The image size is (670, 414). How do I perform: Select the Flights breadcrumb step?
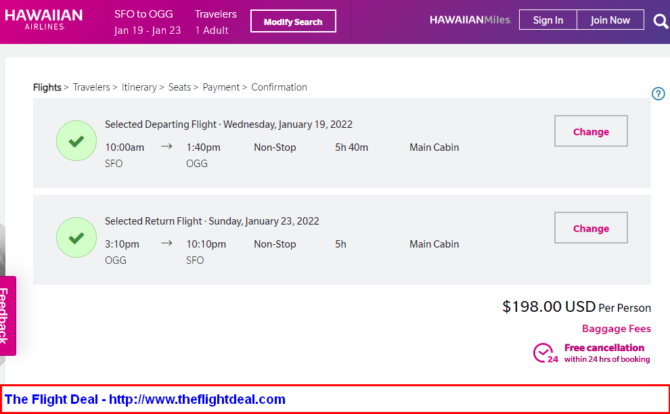(47, 87)
